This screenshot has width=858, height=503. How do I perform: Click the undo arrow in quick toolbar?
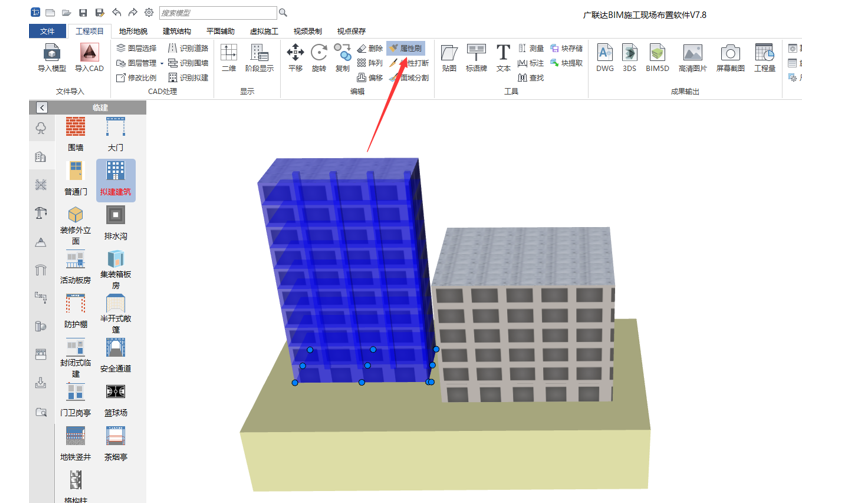[117, 12]
